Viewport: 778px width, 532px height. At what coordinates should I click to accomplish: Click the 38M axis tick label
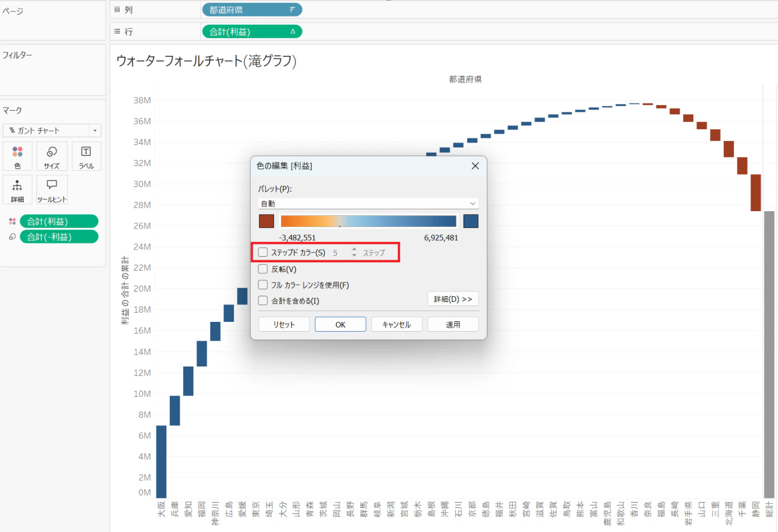[x=142, y=100]
